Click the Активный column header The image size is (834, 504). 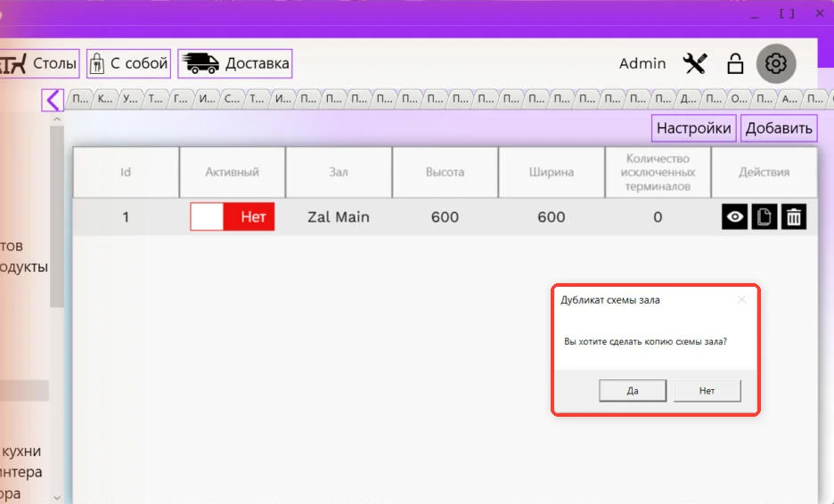232,172
